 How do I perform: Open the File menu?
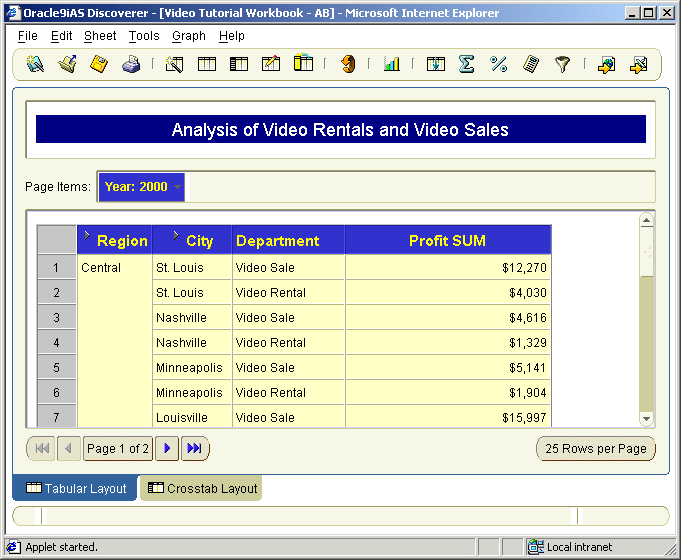(x=28, y=36)
